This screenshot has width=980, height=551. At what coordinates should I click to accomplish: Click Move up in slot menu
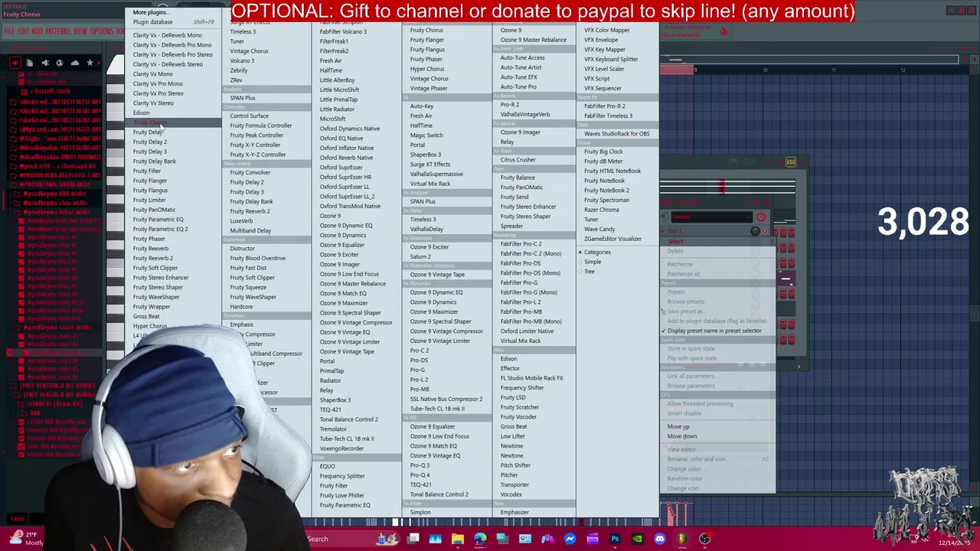point(678,426)
